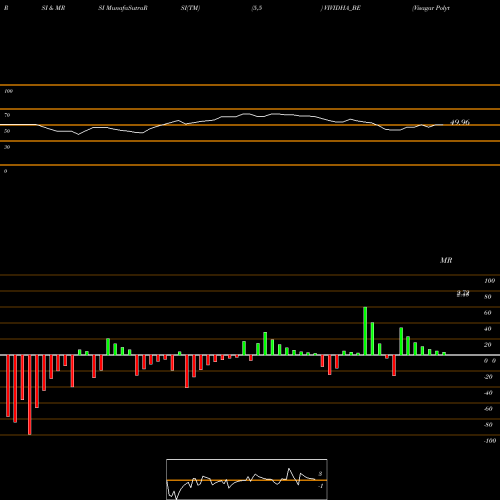Click the 'SI(TM)' header label
The image size is (500, 500).
pos(190,8)
